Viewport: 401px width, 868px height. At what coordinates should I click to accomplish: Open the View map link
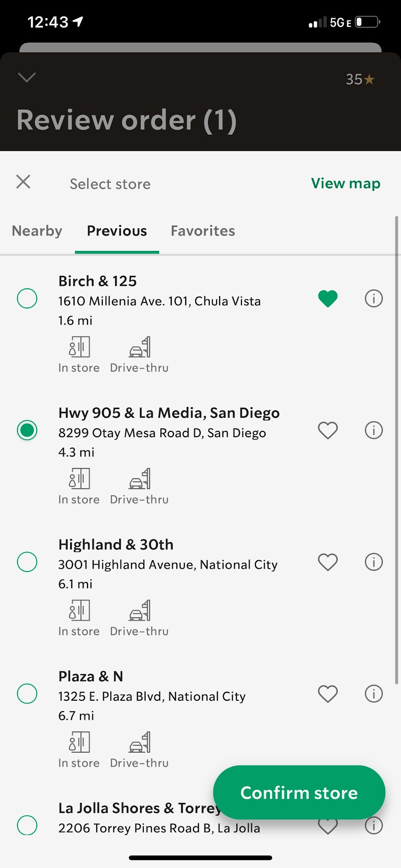click(x=345, y=184)
